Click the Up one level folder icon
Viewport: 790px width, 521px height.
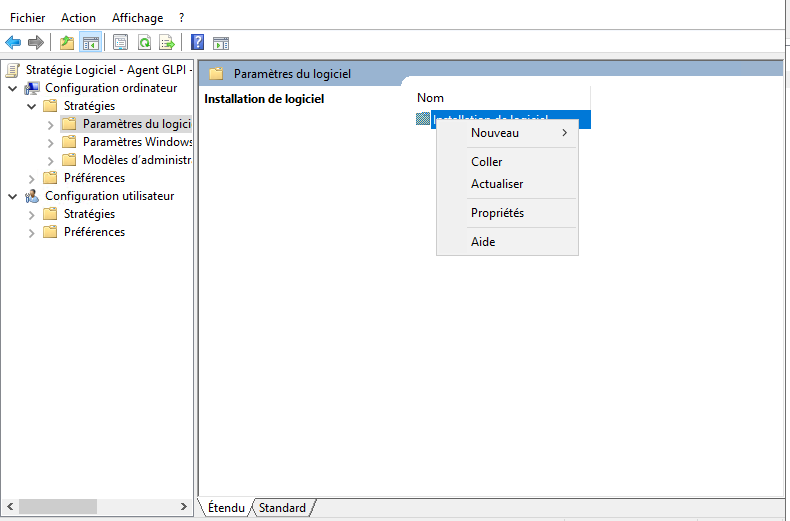(66, 42)
